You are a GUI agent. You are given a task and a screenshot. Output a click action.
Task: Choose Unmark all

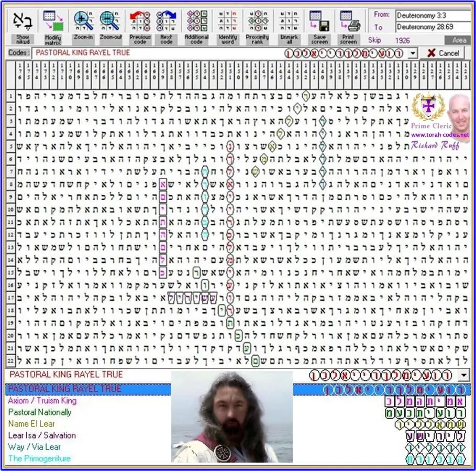(289, 27)
